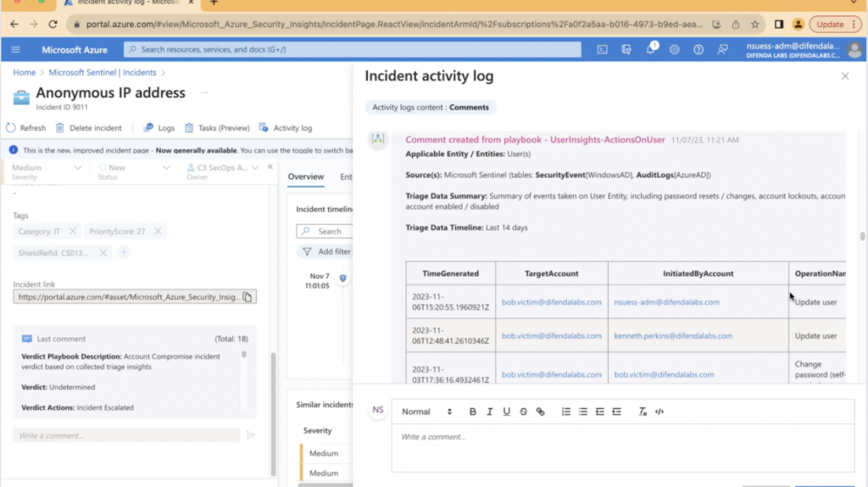The width and height of the screenshot is (868, 487).
Task: Insert a link in comment editor
Action: (x=540, y=411)
